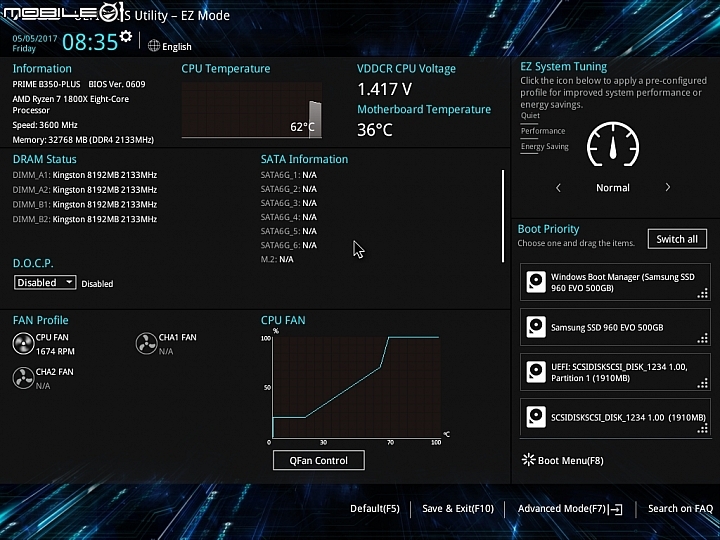Click the CPU Temperature graph bar
Image resolution: width=720 pixels, height=540 pixels.
pos(315,119)
